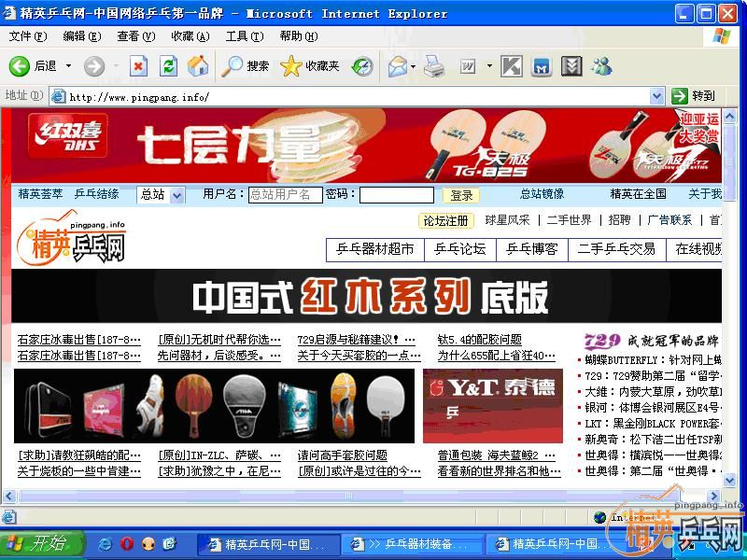Image resolution: width=747 pixels, height=560 pixels.
Task: Focus the 密码 password field
Action: (x=396, y=195)
